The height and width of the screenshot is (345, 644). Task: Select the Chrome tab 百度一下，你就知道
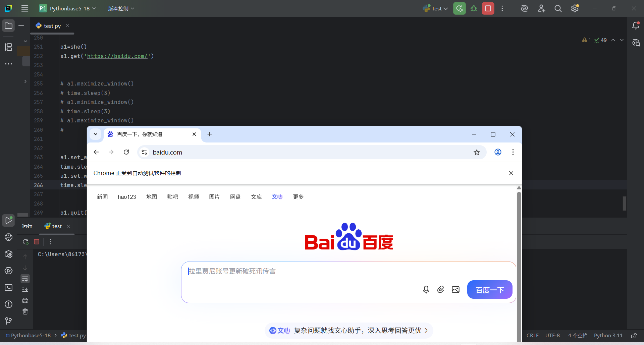(x=152, y=134)
